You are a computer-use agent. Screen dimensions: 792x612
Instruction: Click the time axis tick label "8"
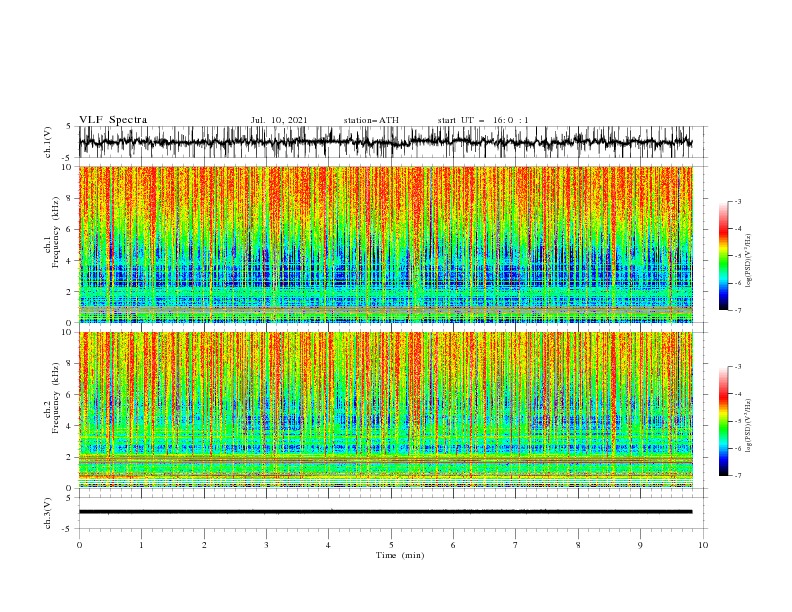578,545
